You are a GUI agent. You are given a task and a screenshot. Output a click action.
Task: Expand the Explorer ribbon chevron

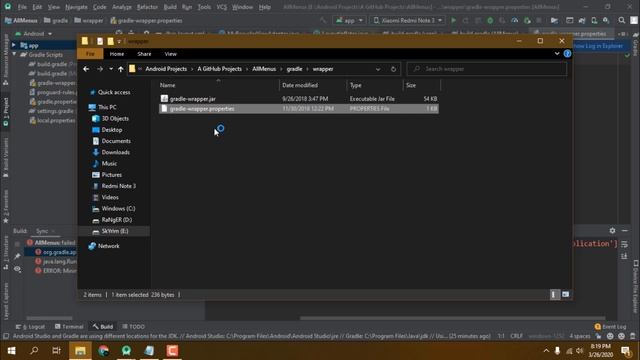pos(557,53)
